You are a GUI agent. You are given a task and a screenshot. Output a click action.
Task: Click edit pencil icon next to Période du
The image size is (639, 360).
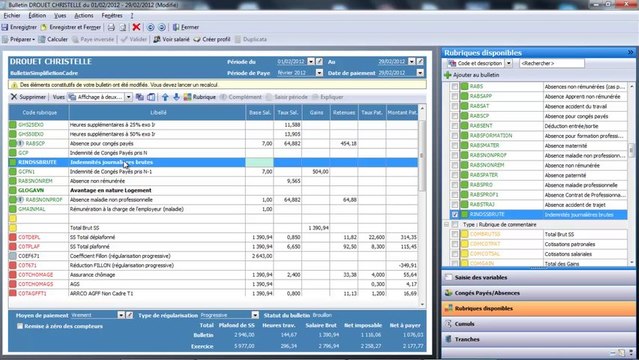(320, 62)
